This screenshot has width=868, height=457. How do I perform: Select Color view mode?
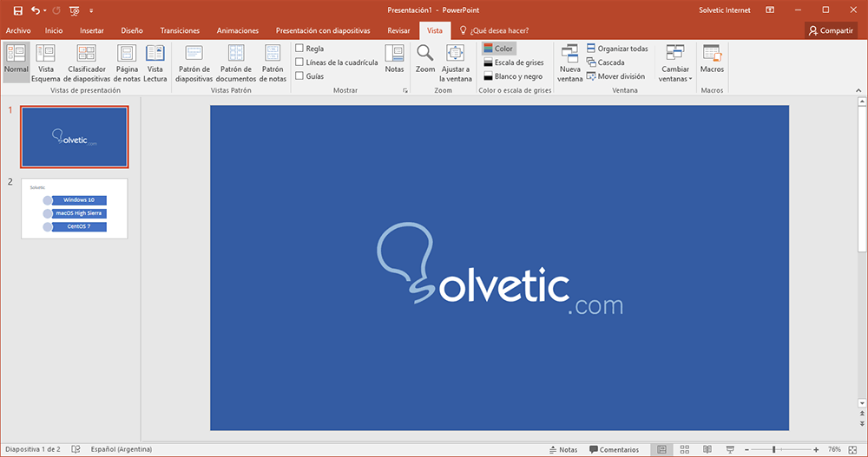[499, 49]
